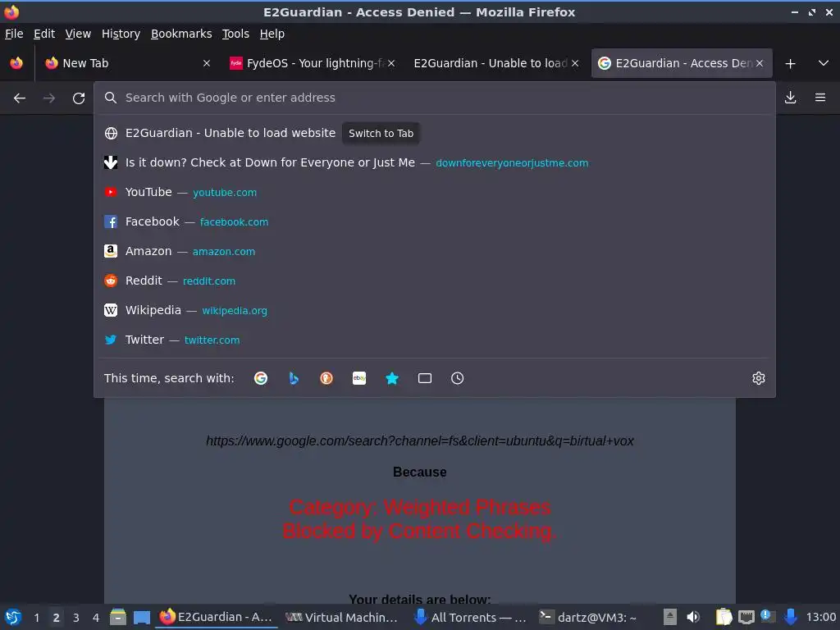Close the E2Guardian - Access Denied tab
840x630 pixels.
click(x=759, y=63)
